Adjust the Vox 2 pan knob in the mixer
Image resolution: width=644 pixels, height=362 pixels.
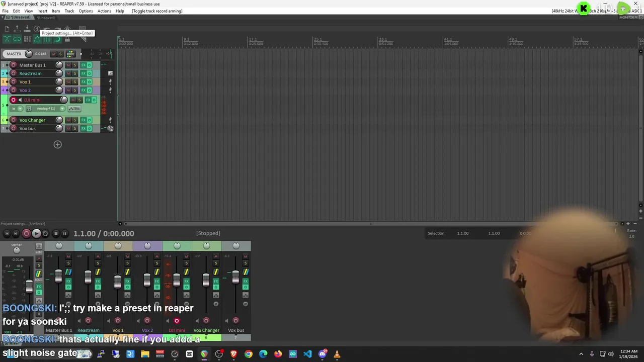coord(147,245)
